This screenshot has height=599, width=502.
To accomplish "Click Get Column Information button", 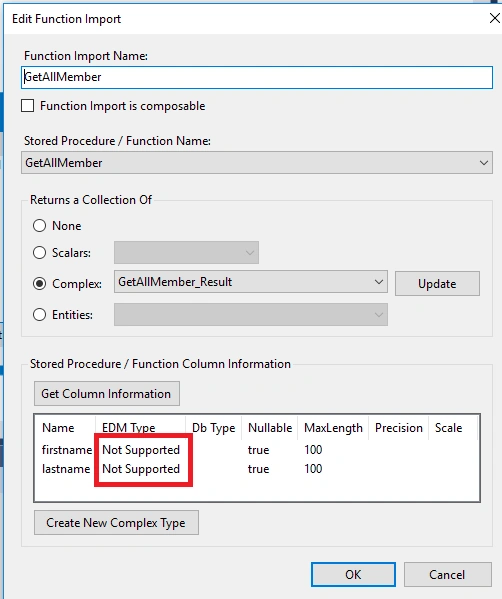I will pyautogui.click(x=107, y=393).
